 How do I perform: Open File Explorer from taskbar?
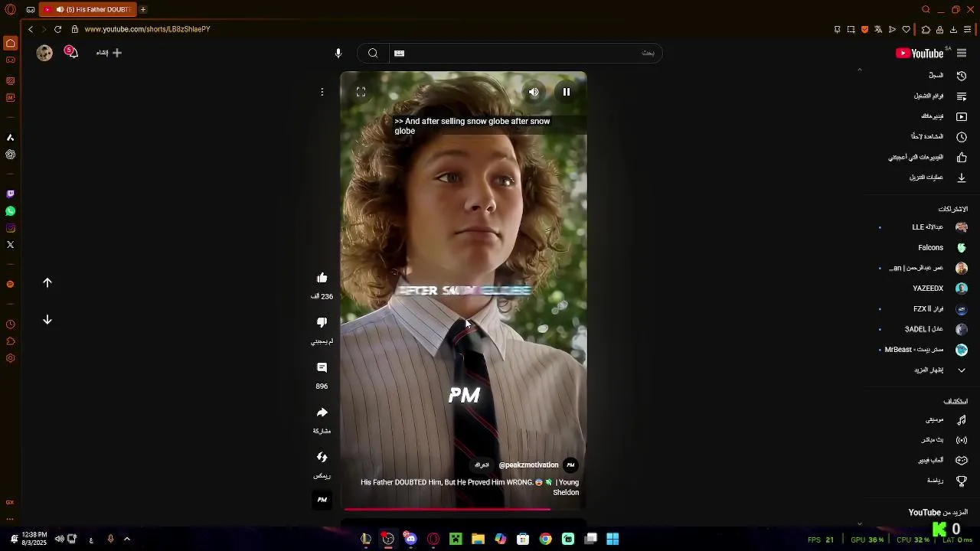pos(478,539)
